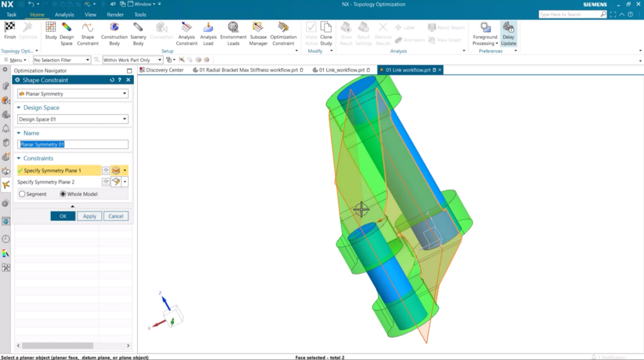Open the Planar Symmetry type dropdown
Screen dimensions: 644x360
coord(73,94)
